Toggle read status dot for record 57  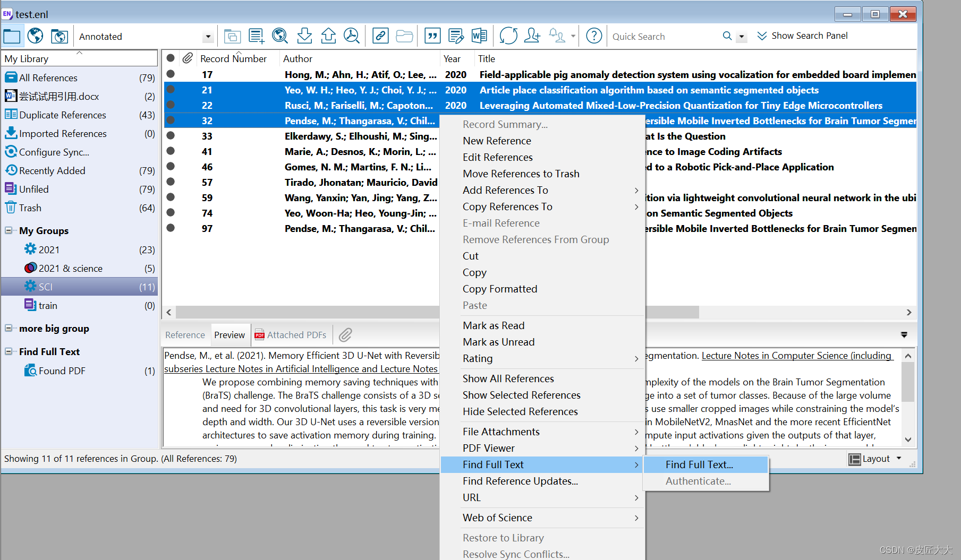pyautogui.click(x=171, y=182)
